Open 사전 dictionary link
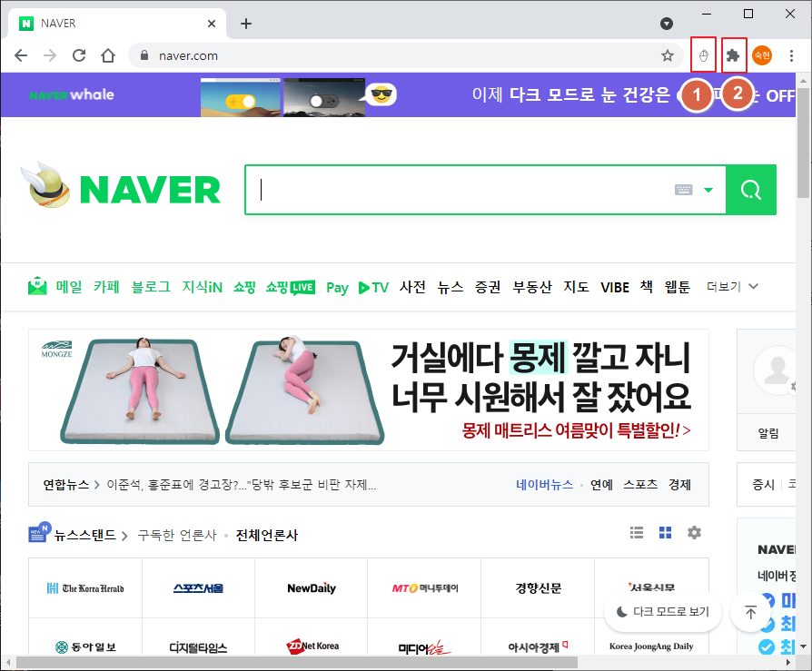This screenshot has width=812, height=671. [x=412, y=287]
